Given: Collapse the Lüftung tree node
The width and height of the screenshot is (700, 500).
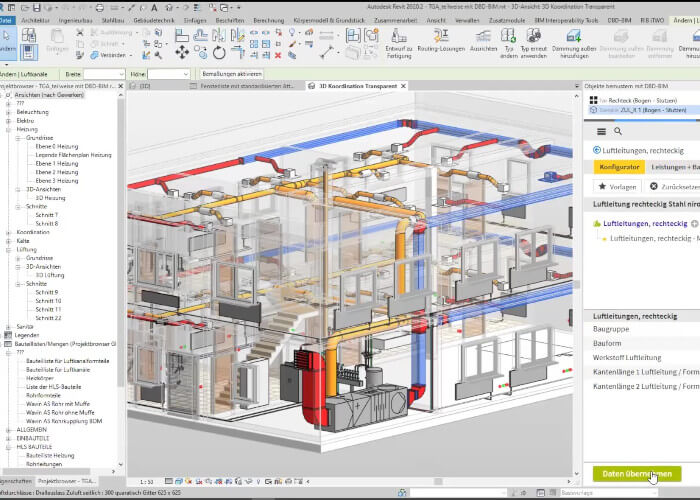Looking at the screenshot, I should (x=8, y=250).
